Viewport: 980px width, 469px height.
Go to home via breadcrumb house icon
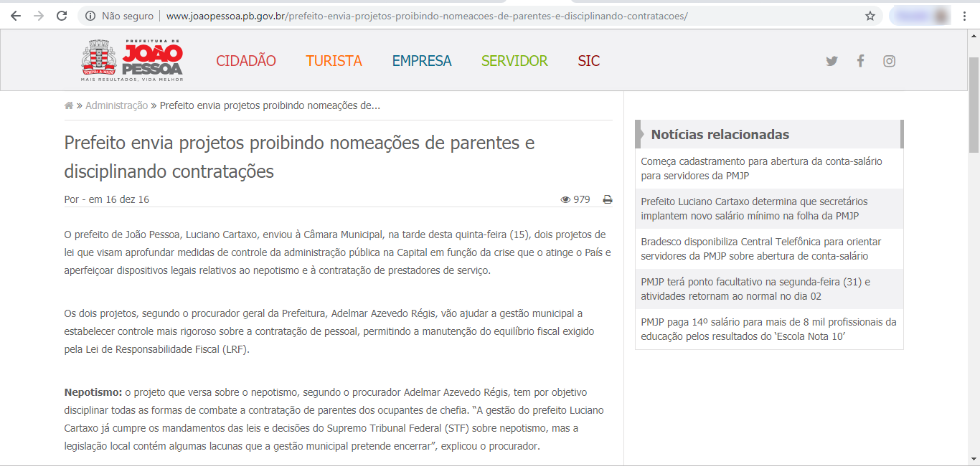point(69,105)
